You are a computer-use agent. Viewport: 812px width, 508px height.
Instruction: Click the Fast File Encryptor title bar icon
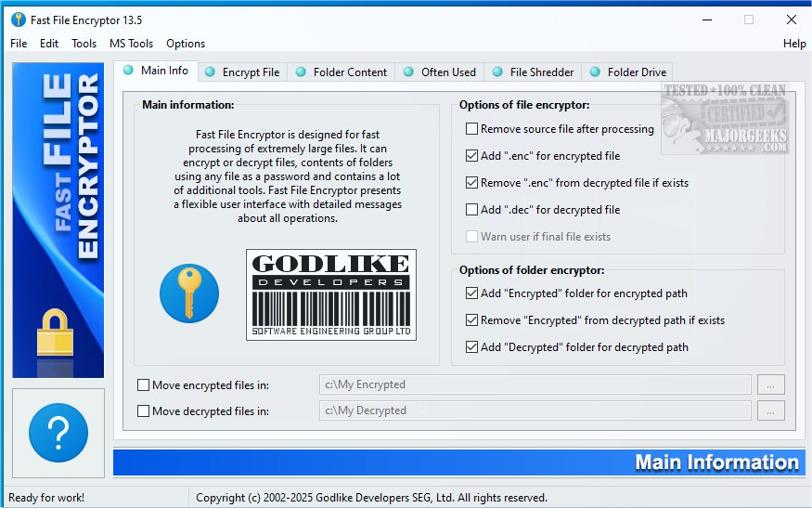point(18,20)
